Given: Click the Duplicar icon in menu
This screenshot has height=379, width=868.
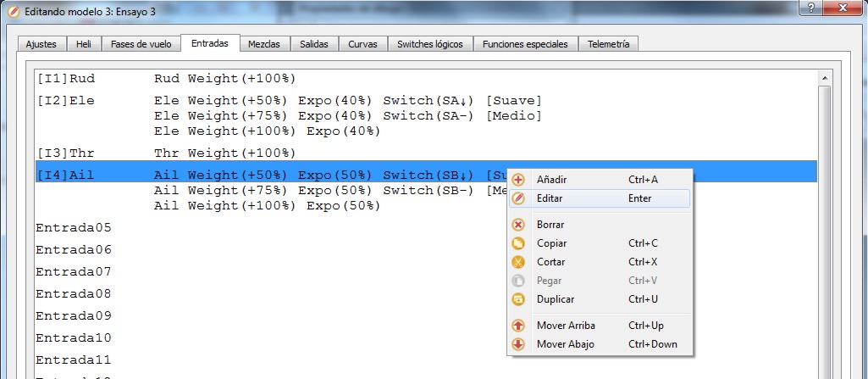Looking at the screenshot, I should (x=519, y=299).
